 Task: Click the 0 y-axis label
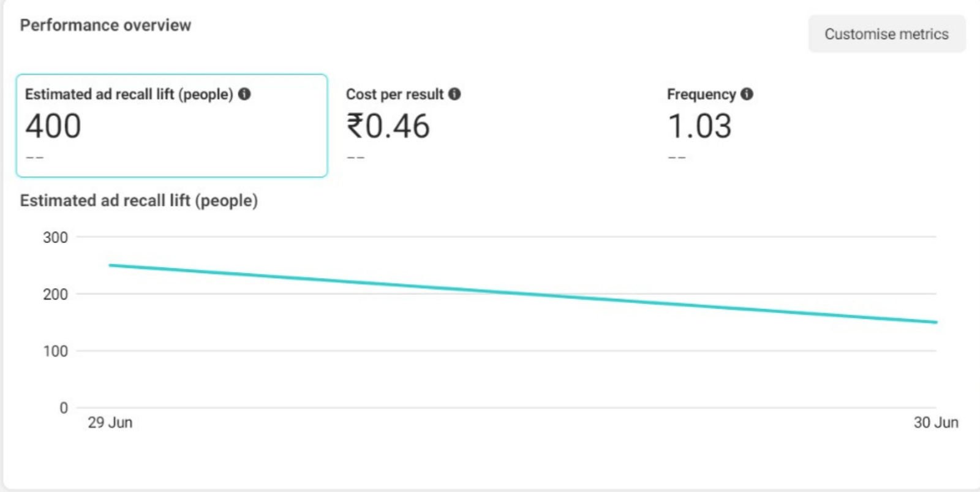click(x=64, y=408)
